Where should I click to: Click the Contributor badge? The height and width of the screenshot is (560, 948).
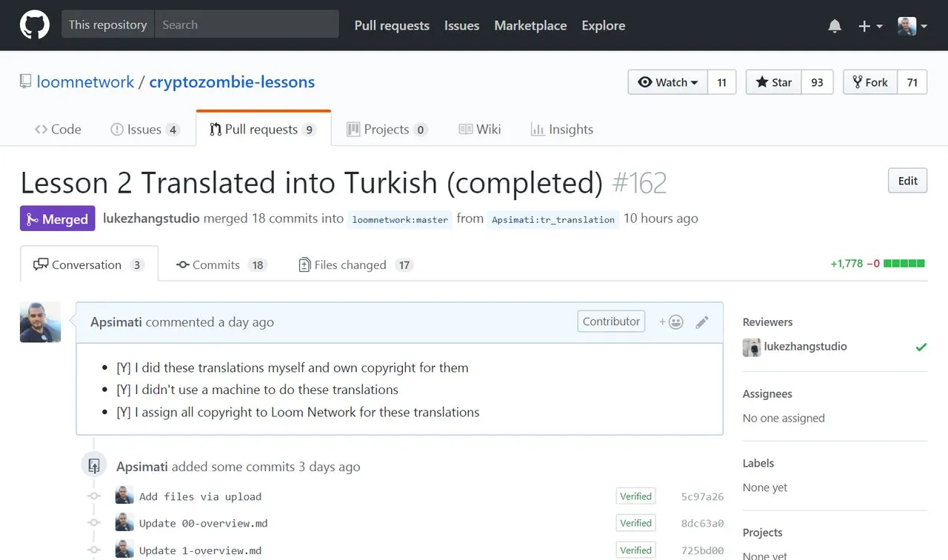coord(611,321)
